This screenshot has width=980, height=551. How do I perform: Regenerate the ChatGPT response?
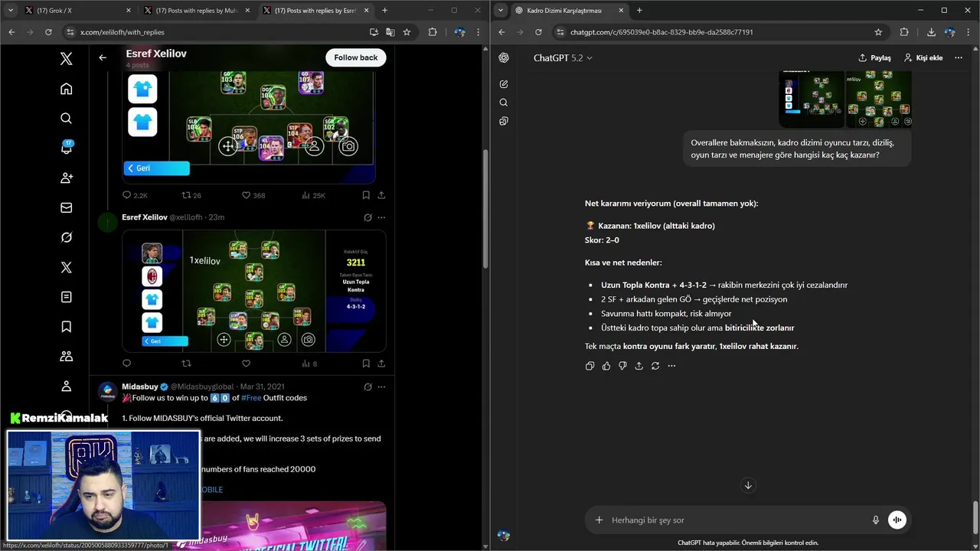pos(655,366)
